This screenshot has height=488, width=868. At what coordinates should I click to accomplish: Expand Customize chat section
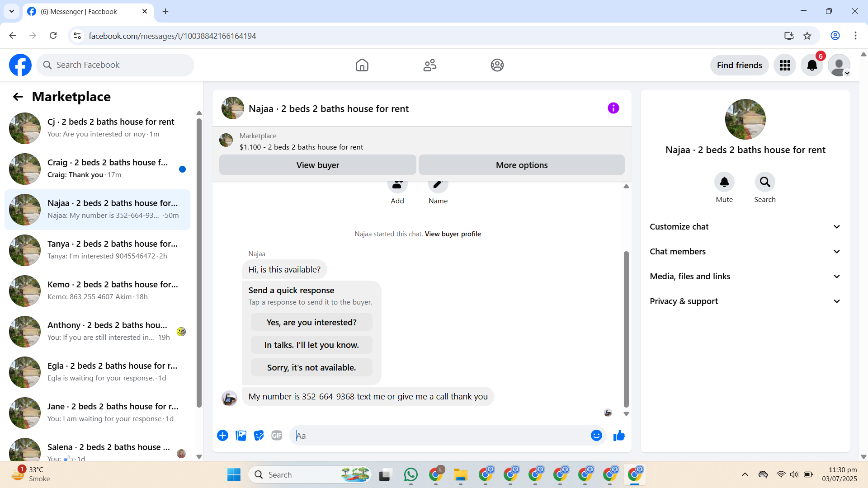745,227
